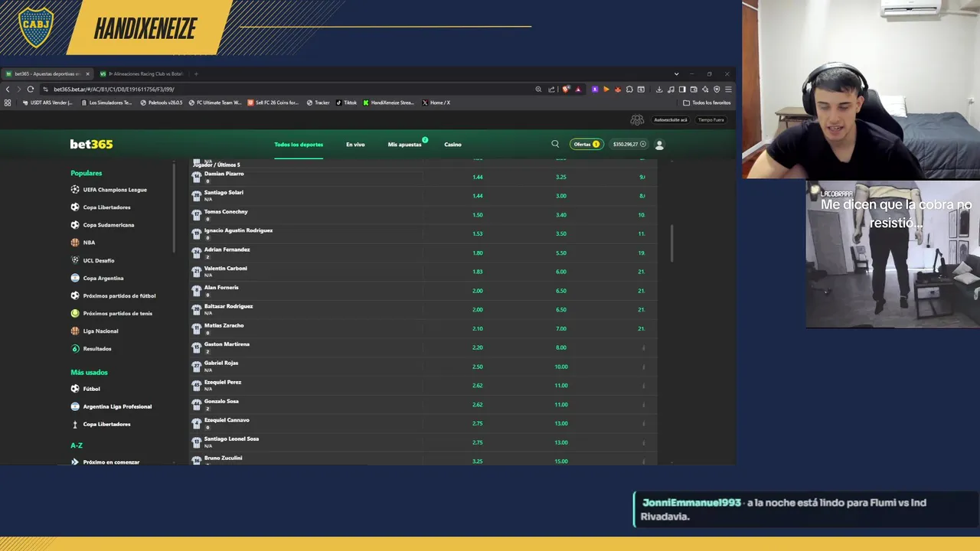Open the Tracker bookmark
This screenshot has height=551, width=980.
(318, 103)
